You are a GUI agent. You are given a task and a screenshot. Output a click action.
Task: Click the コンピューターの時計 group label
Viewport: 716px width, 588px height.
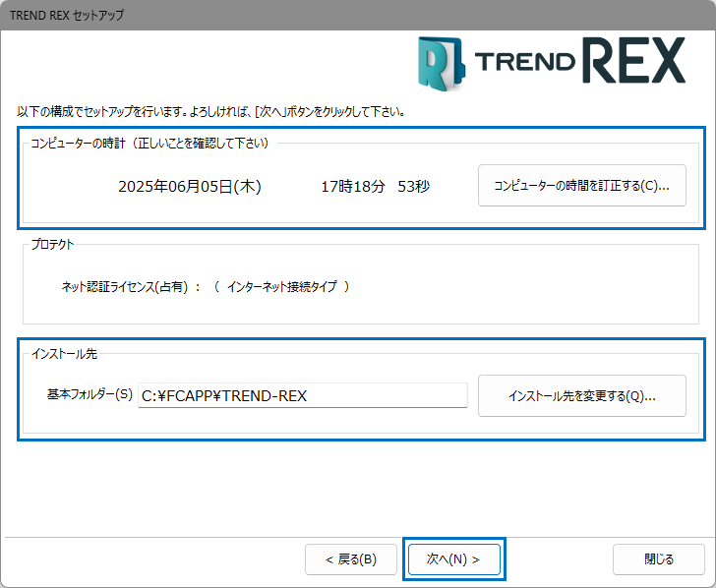tap(149, 144)
